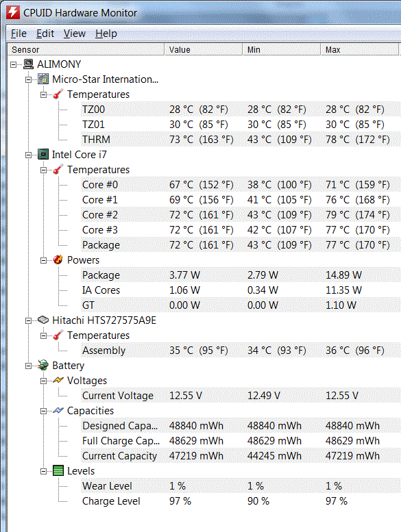Screen dimensions: 401x532
Task: Click the green Levels icon
Action: [x=58, y=470]
